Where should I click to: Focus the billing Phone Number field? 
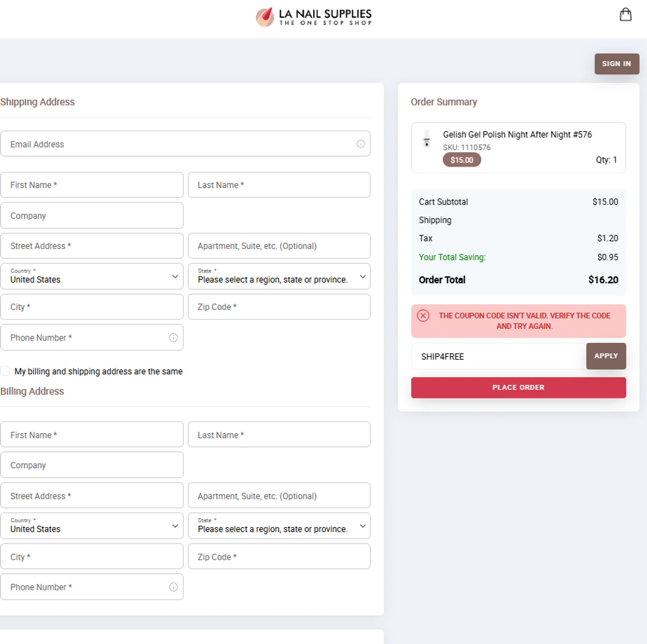(x=92, y=587)
